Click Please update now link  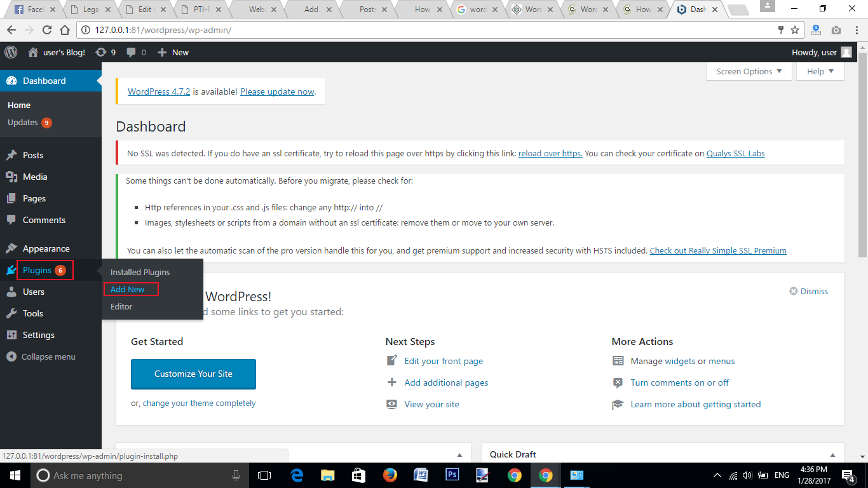point(277,91)
